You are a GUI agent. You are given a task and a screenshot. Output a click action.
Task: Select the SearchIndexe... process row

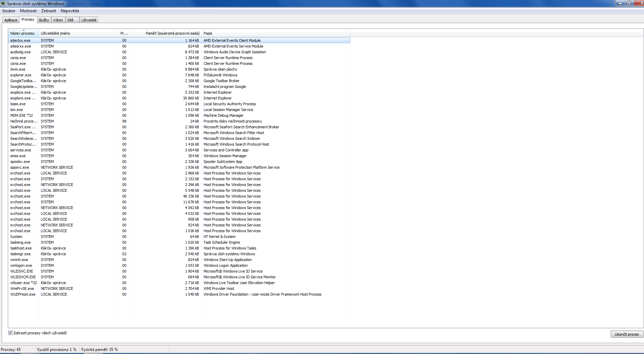(x=179, y=138)
